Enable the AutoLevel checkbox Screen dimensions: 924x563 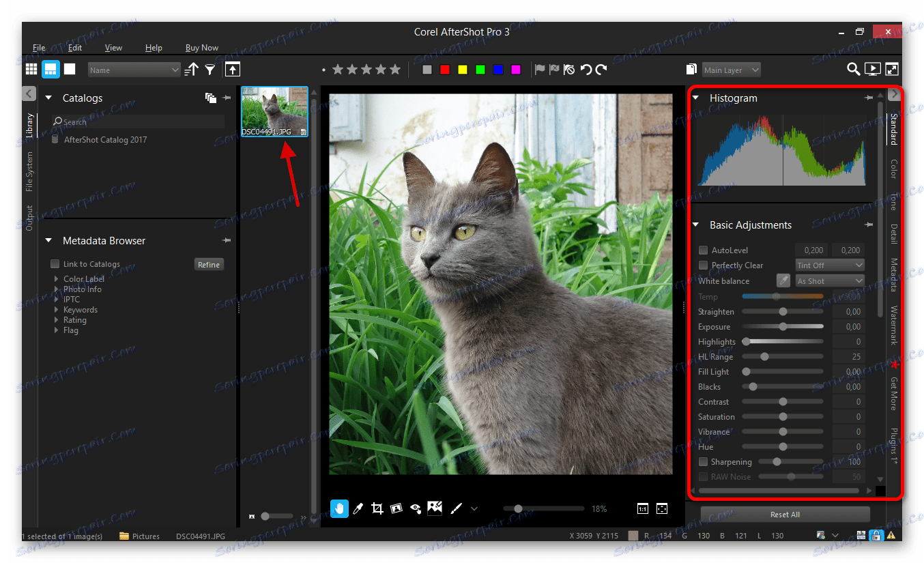pos(703,250)
